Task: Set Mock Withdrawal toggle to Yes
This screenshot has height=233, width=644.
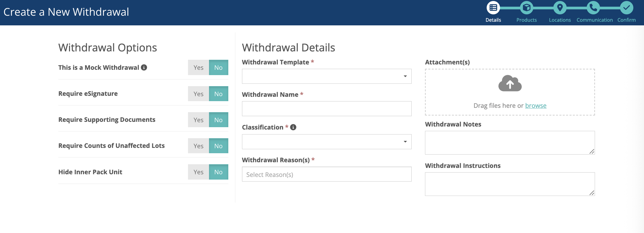Action: [x=198, y=67]
